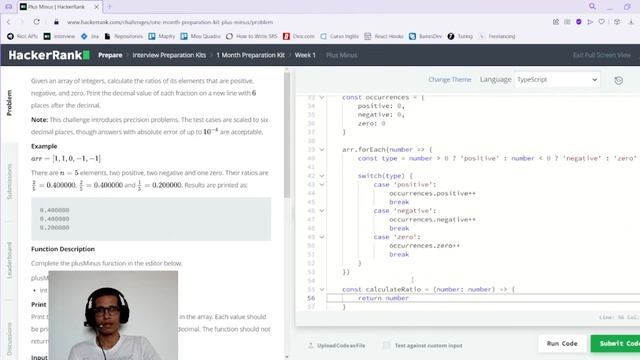Open the browser search tabs magnifier icon

pos(592,7)
